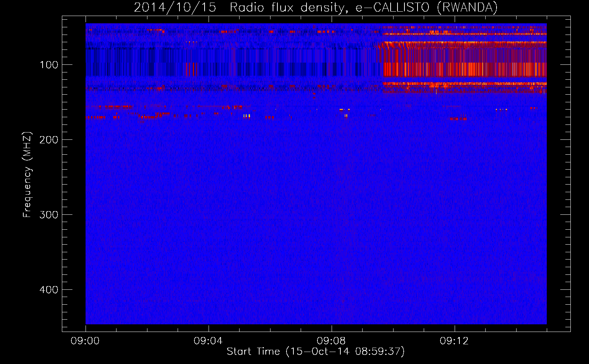Viewport: 589px width, 364px height.
Task: Select the '200' frequency axis label
Action: click(x=49, y=140)
